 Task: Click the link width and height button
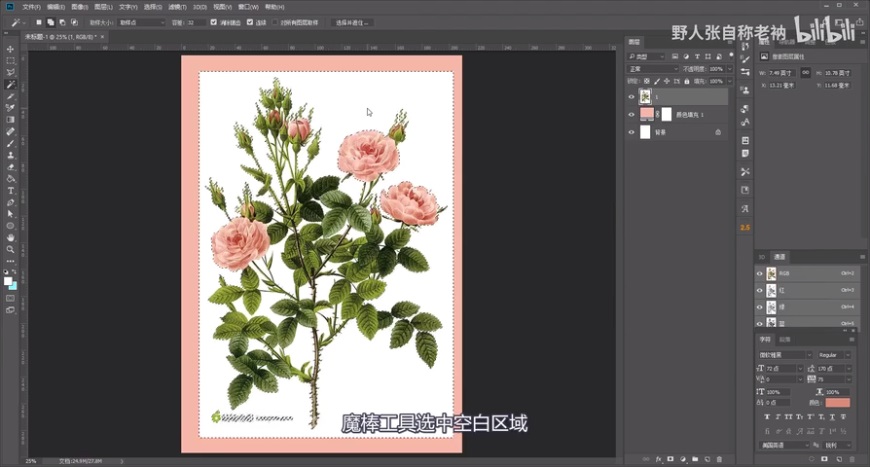tap(805, 73)
